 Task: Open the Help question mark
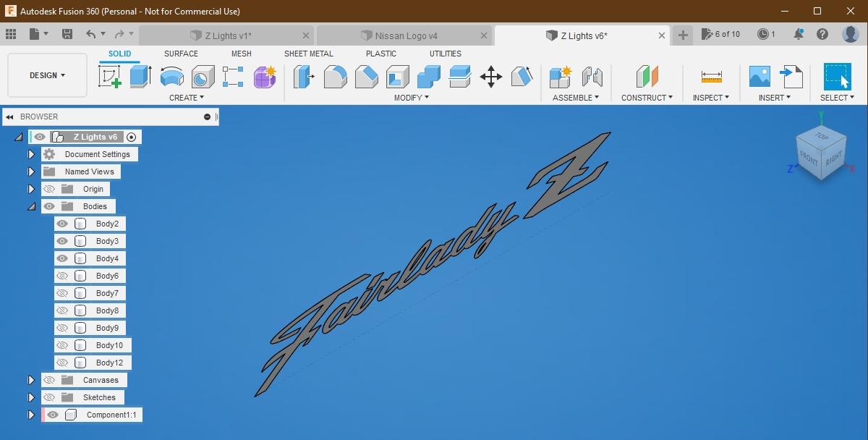(822, 34)
